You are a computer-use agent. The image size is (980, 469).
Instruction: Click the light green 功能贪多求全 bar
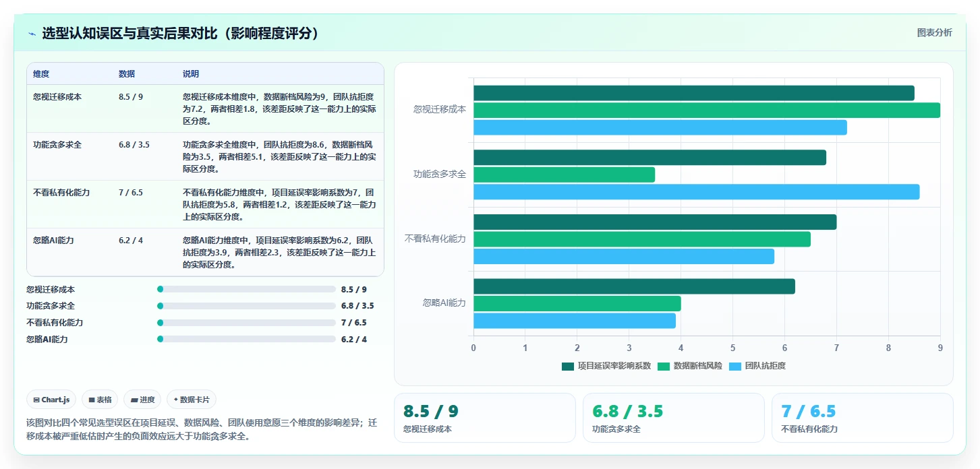tap(564, 175)
